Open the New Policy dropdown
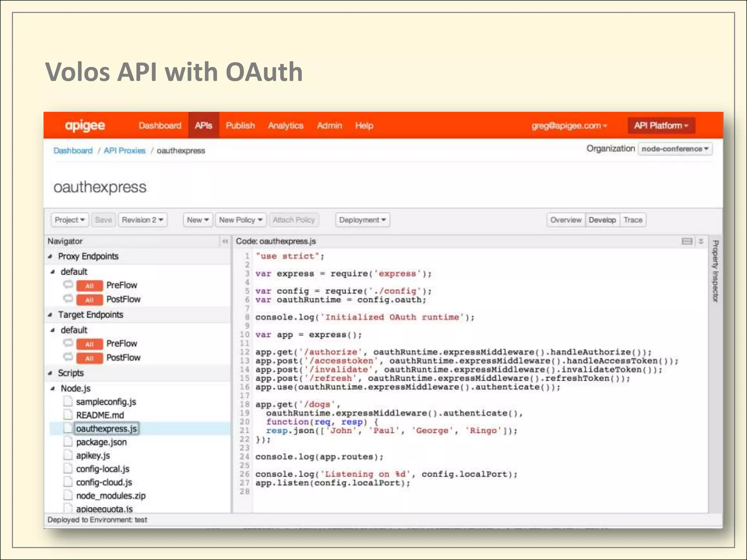747x560 pixels. coord(241,220)
